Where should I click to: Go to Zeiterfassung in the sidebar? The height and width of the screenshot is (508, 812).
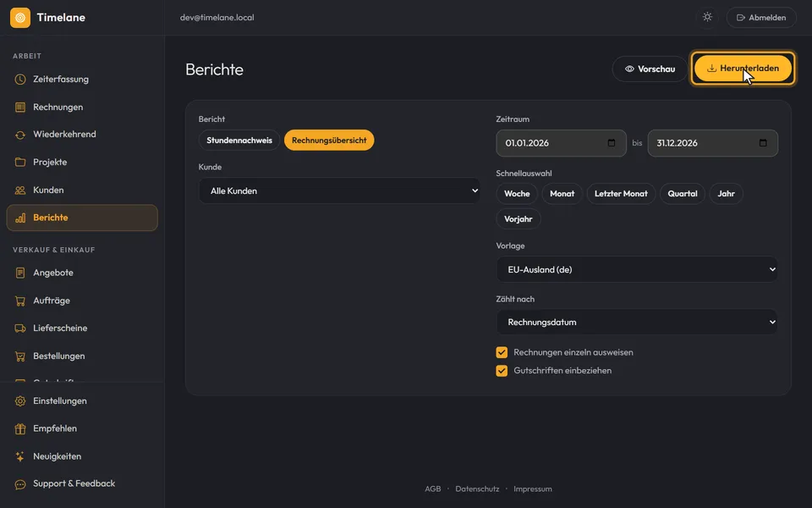pyautogui.click(x=82, y=80)
